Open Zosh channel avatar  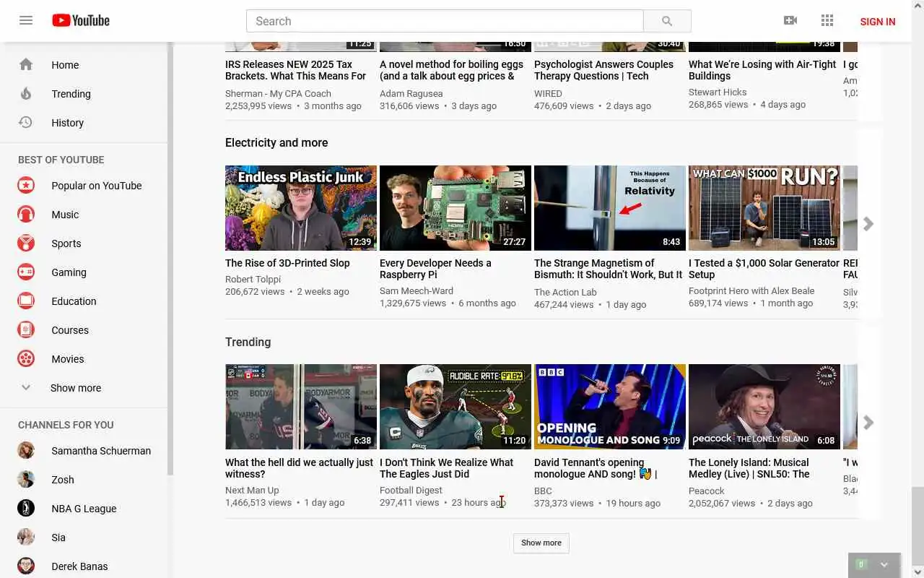pos(26,480)
